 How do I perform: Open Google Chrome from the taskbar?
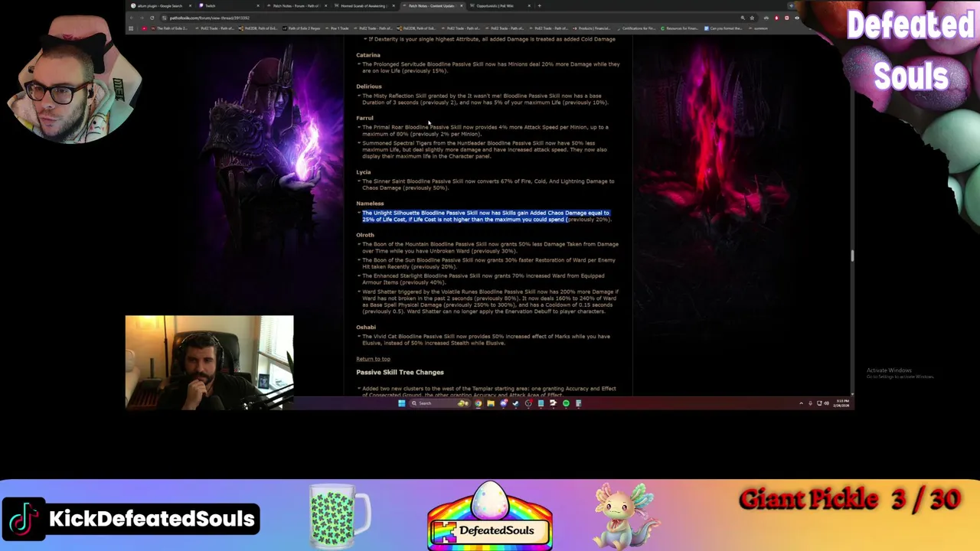479,403
